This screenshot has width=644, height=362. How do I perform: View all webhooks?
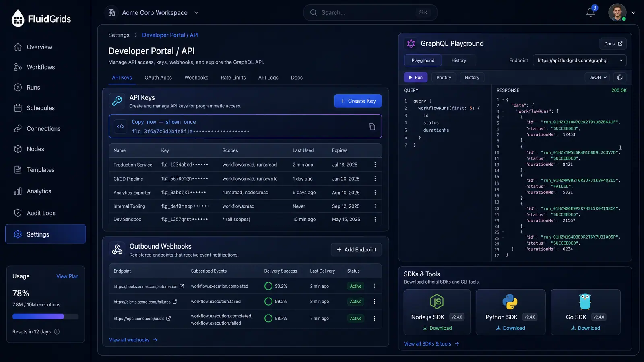click(133, 340)
